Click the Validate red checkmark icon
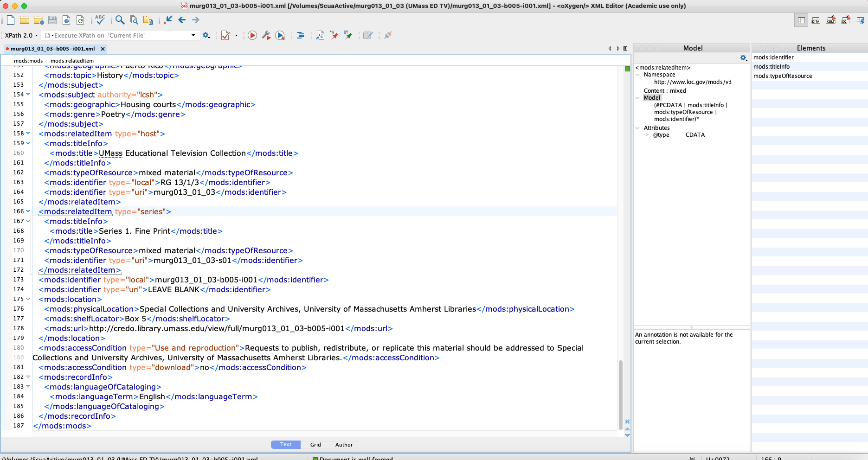 click(225, 35)
